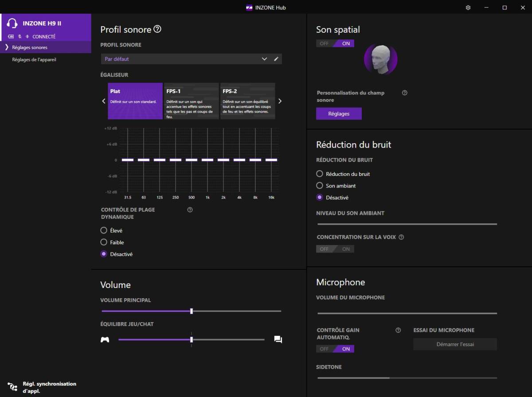
Task: Open the settings gear in title bar
Action: pyautogui.click(x=468, y=8)
